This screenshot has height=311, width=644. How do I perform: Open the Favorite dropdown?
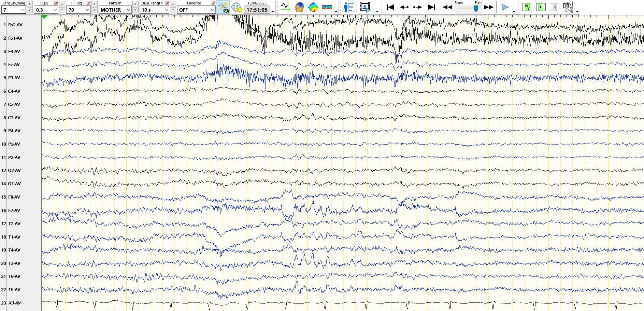196,10
